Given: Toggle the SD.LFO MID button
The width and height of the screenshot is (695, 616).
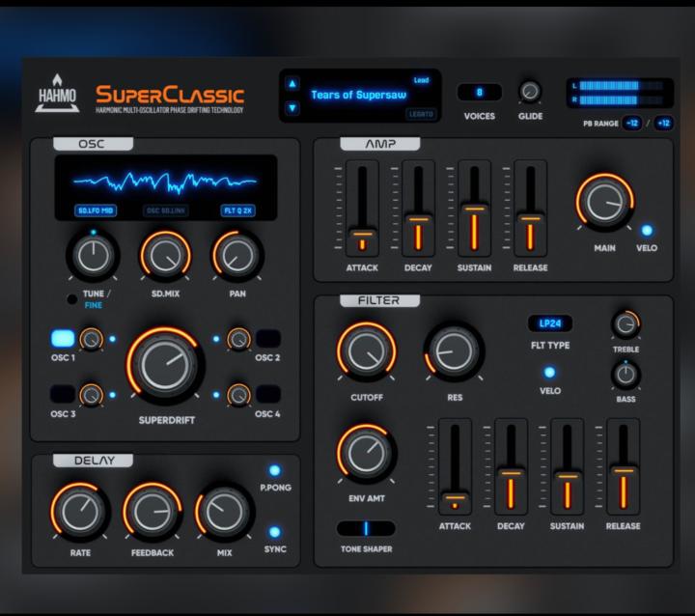Looking at the screenshot, I should 96,210.
